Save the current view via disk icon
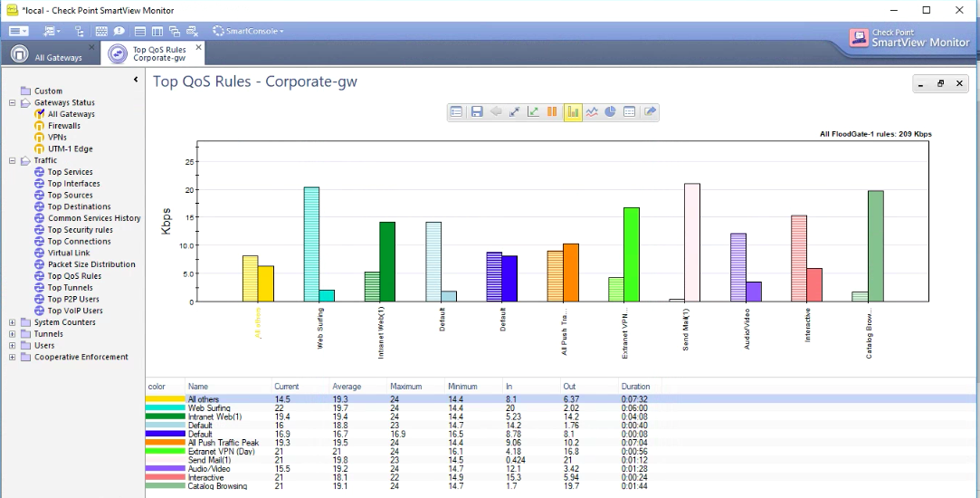980x498 pixels. (477, 112)
